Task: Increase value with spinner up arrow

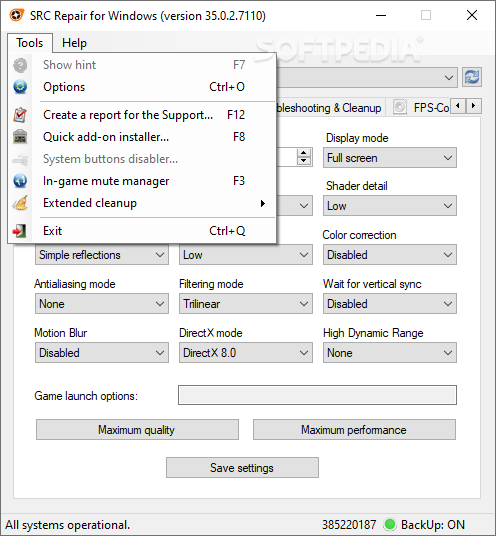Action: [x=304, y=153]
